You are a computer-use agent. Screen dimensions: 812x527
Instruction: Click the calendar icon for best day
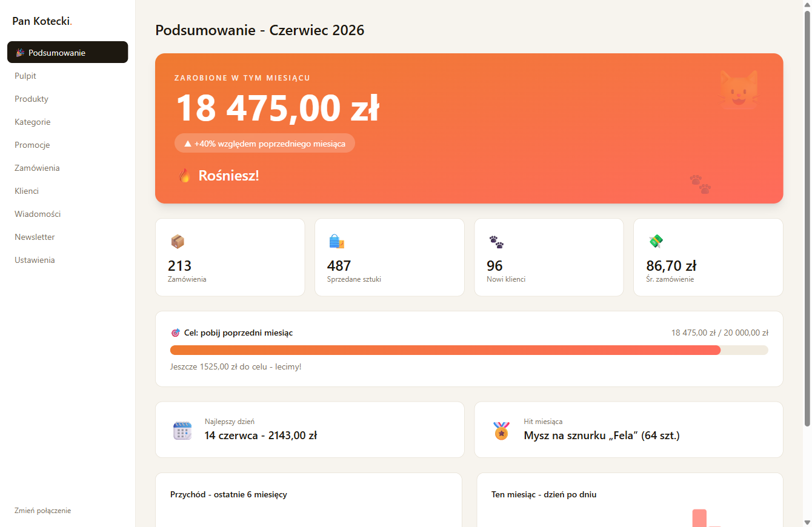pos(182,431)
